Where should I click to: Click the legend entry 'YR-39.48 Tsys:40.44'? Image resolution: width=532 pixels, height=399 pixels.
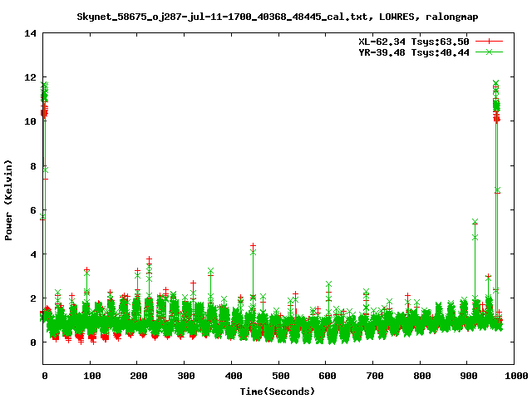pos(414,52)
